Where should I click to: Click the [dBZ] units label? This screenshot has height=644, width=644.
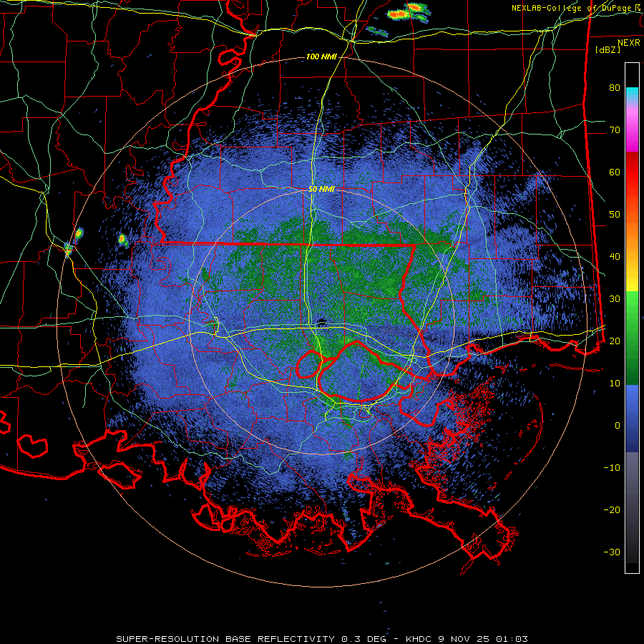[608, 49]
